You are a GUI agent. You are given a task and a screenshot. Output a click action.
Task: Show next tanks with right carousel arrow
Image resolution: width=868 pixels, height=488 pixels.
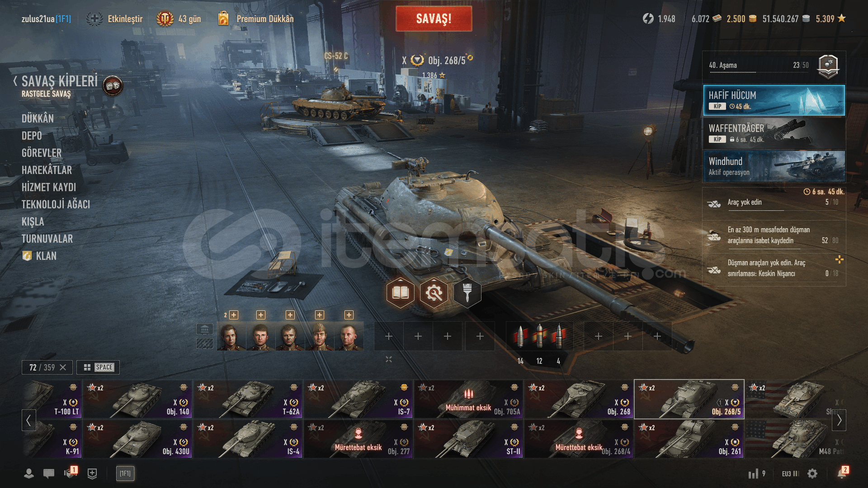pyautogui.click(x=839, y=420)
